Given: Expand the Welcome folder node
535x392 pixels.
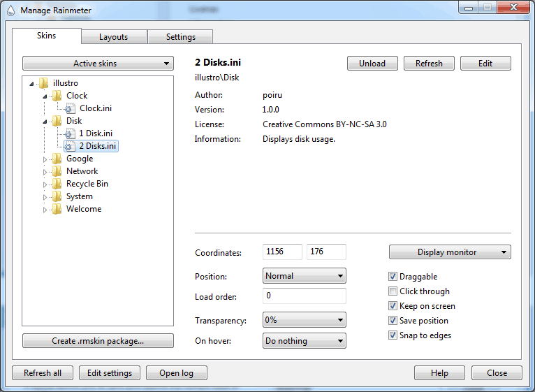Looking at the screenshot, I should pos(45,210).
